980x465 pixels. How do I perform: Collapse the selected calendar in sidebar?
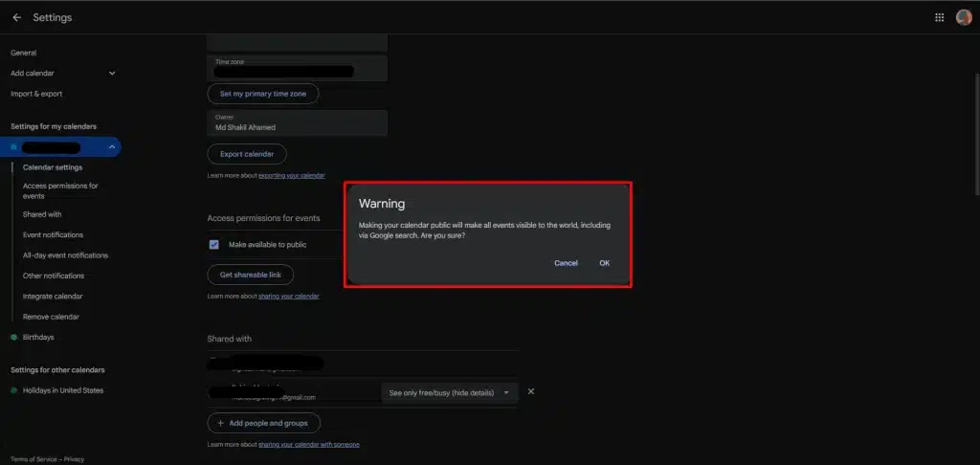[x=112, y=147]
